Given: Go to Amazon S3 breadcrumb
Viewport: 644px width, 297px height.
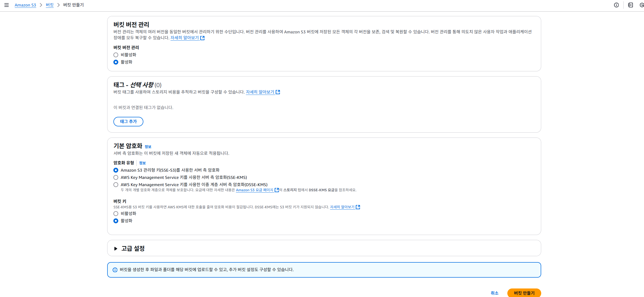Looking at the screenshot, I should [x=25, y=5].
